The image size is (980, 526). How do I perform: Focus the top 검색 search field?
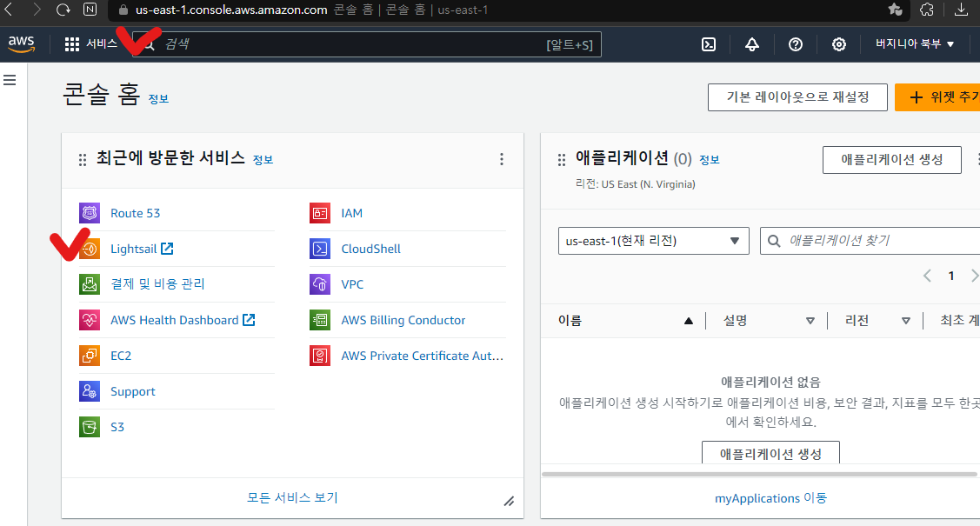point(367,44)
